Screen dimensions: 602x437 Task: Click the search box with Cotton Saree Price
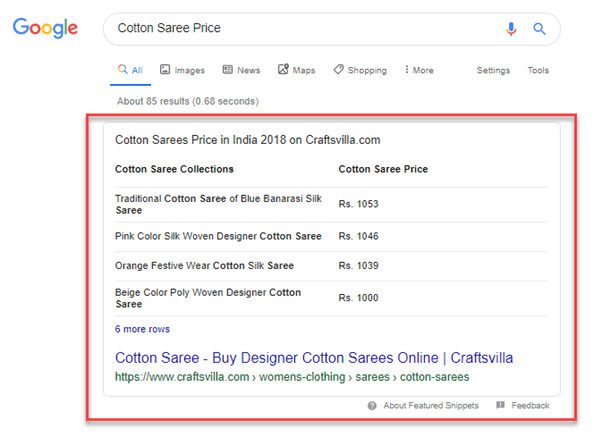click(x=332, y=29)
